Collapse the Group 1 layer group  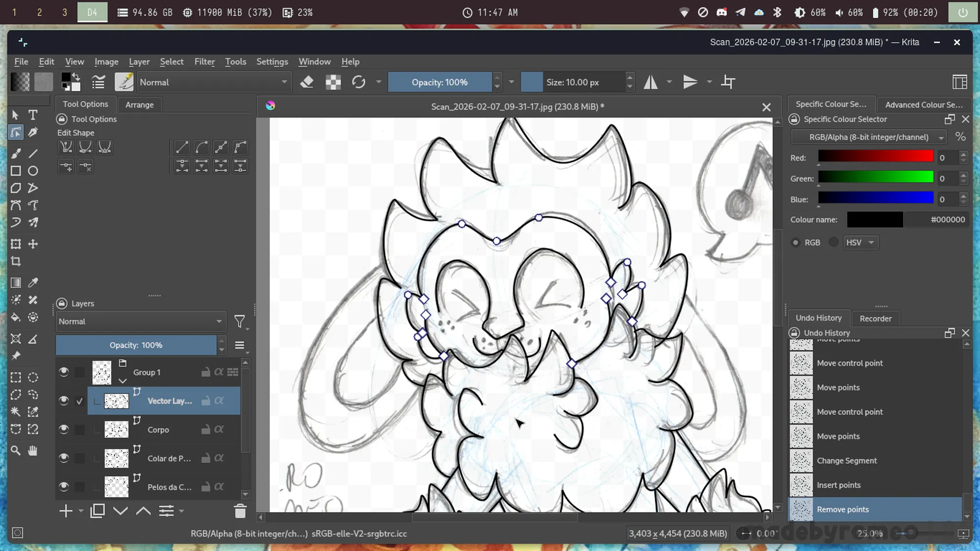(x=122, y=381)
